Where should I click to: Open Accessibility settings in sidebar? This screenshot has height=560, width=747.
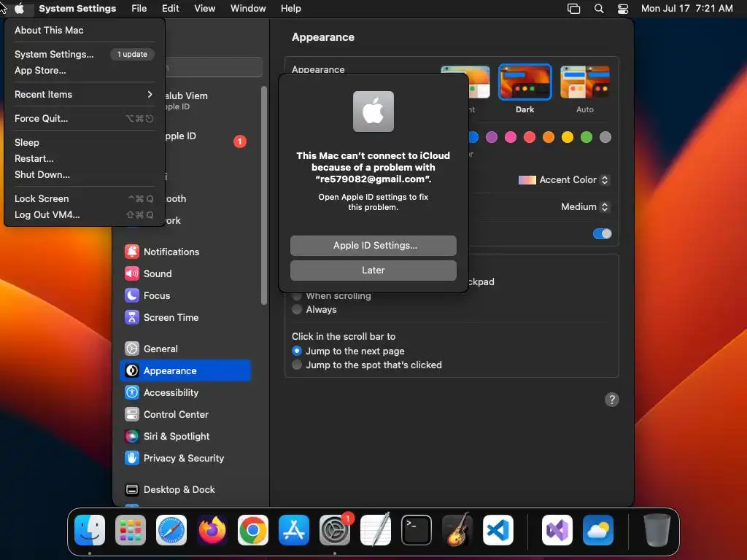click(x=186, y=393)
